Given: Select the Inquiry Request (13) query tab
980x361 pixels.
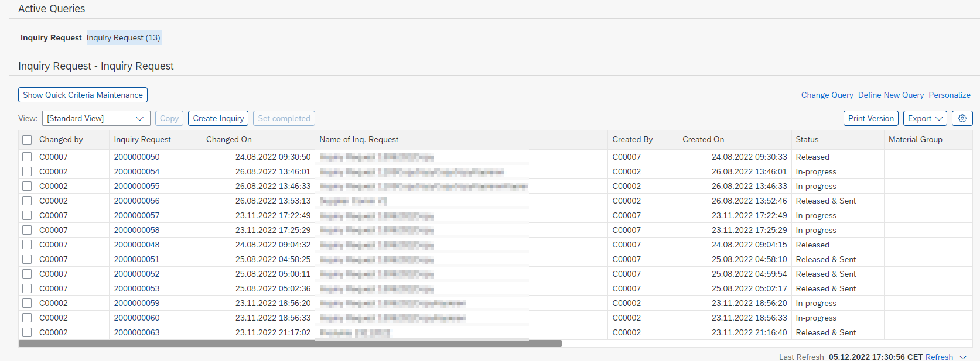Looking at the screenshot, I should click(x=124, y=37).
